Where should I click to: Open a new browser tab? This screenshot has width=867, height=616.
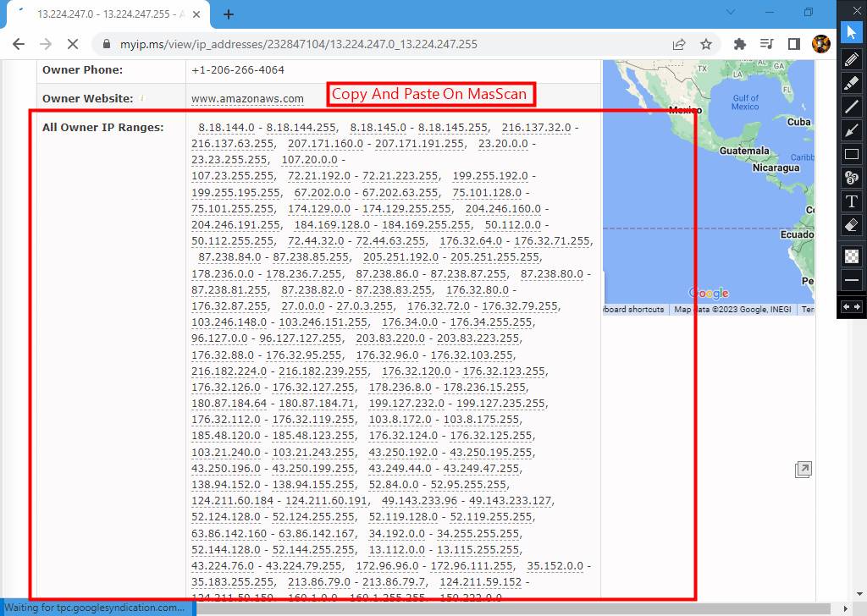click(229, 14)
